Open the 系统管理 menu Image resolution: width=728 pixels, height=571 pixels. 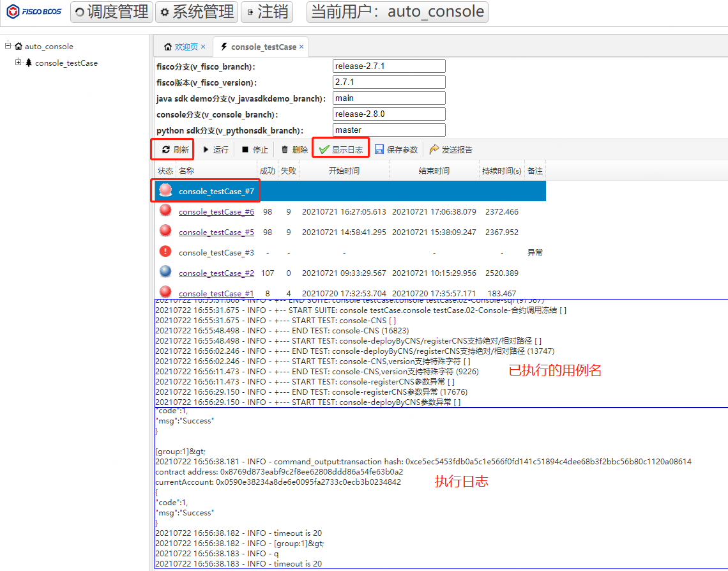197,11
